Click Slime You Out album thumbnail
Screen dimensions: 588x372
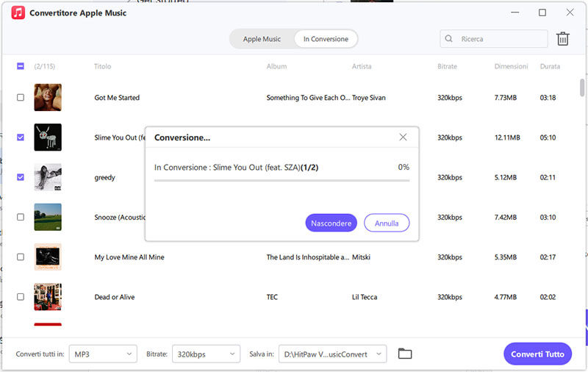(48, 137)
